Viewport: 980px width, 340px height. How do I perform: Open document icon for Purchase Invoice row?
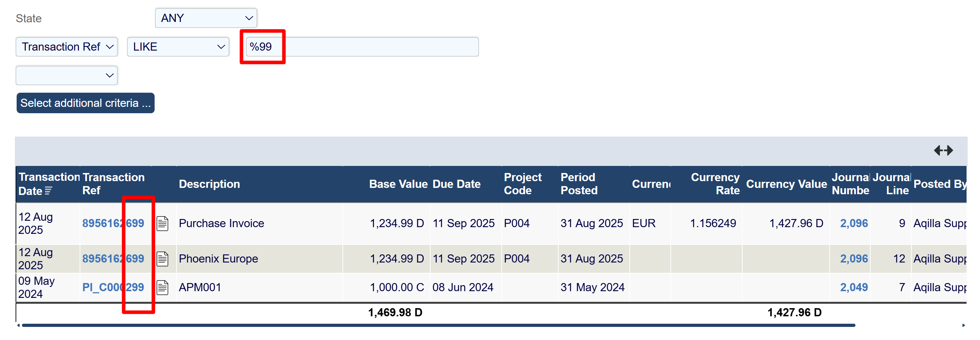click(x=162, y=223)
